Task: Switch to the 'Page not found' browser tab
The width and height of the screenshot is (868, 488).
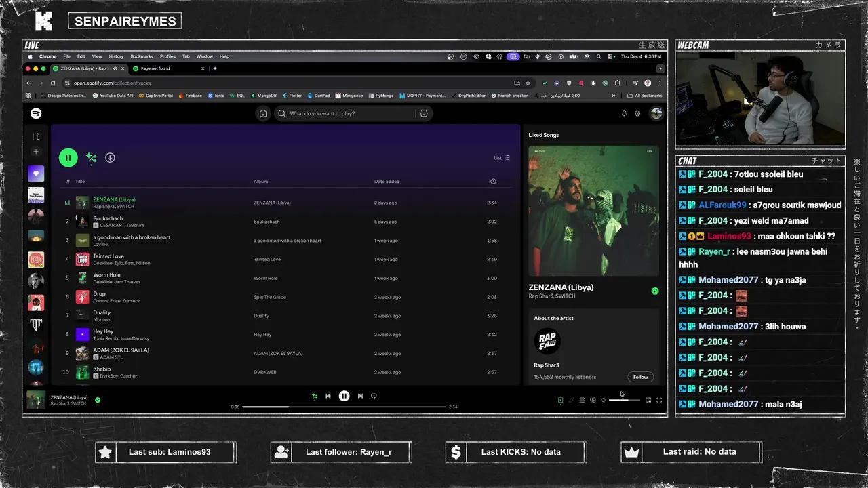Action: point(170,68)
